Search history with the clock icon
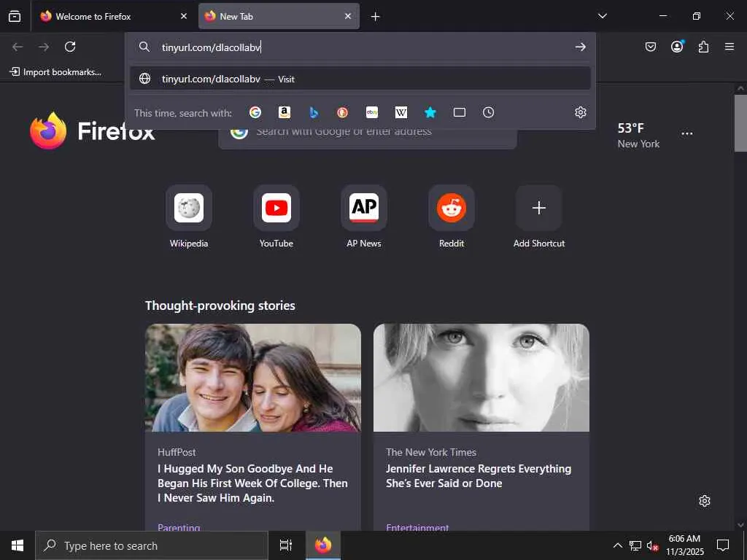The height and width of the screenshot is (560, 747). tap(488, 112)
